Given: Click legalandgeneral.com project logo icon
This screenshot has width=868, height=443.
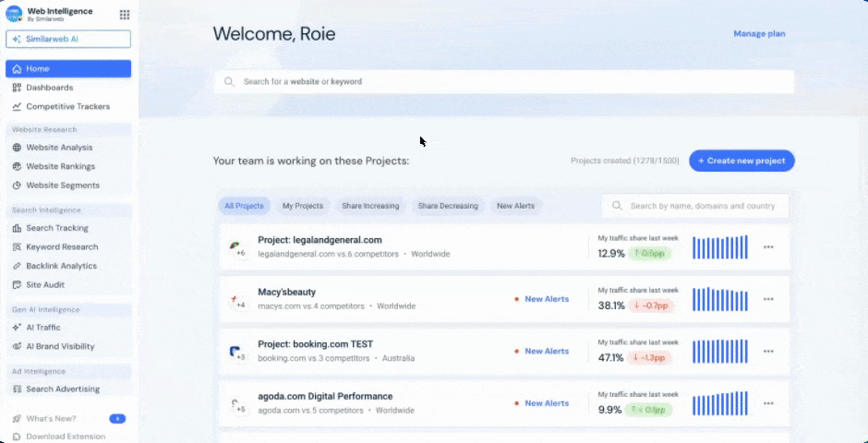Looking at the screenshot, I should tap(235, 245).
